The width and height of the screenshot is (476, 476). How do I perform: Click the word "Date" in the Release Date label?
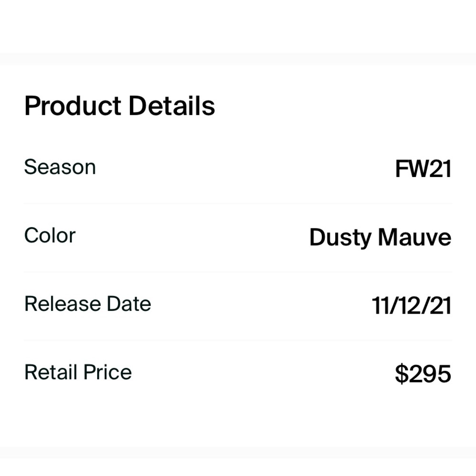point(129,304)
